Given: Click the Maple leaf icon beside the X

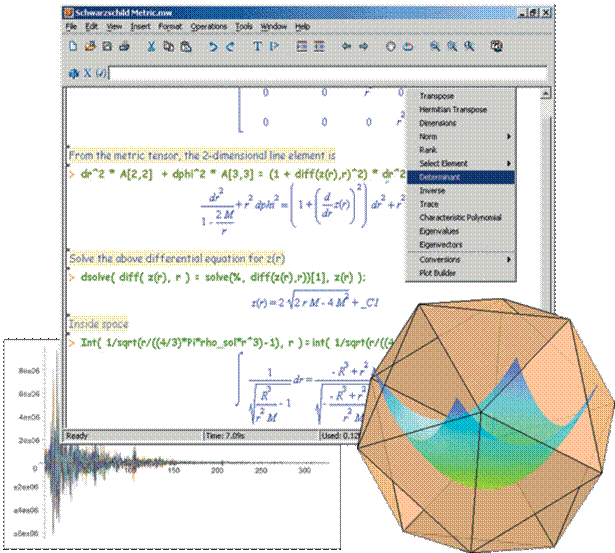Looking at the screenshot, I should pos(74,73).
